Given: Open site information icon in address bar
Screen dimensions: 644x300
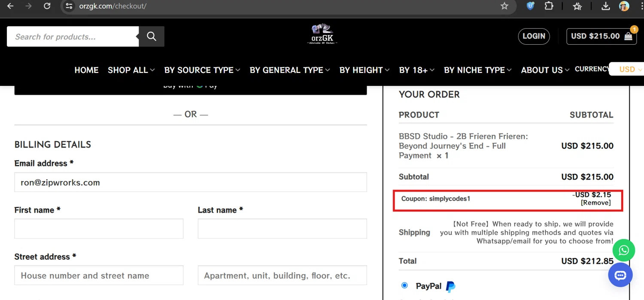Looking at the screenshot, I should [x=69, y=6].
